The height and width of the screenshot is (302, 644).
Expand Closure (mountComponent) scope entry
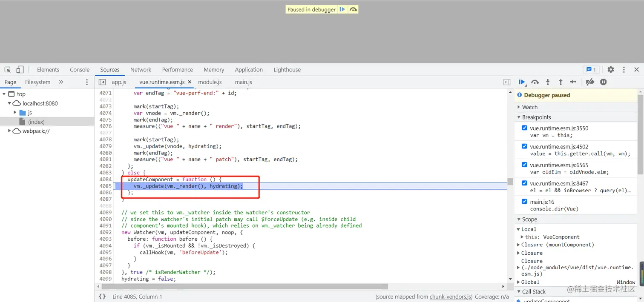pyautogui.click(x=518, y=245)
